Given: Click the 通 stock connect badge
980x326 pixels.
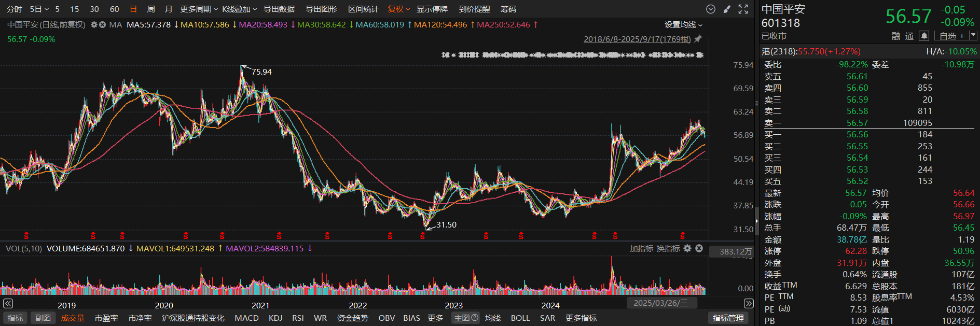Looking at the screenshot, I should click(909, 36).
